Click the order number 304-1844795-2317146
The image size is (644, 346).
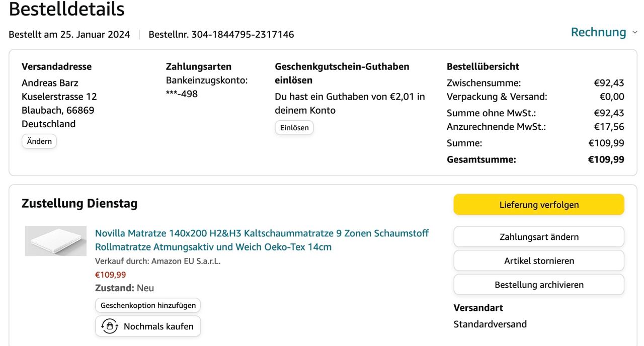(x=243, y=35)
